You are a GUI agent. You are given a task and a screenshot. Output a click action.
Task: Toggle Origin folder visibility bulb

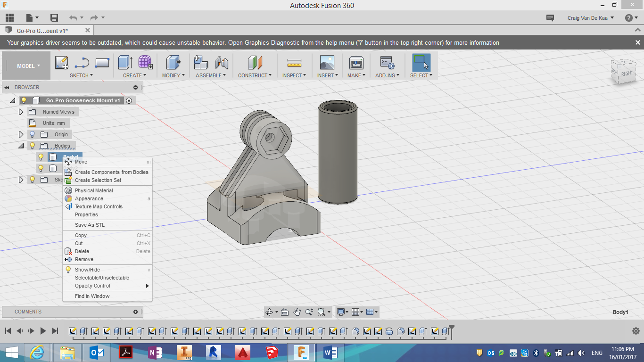tap(32, 134)
